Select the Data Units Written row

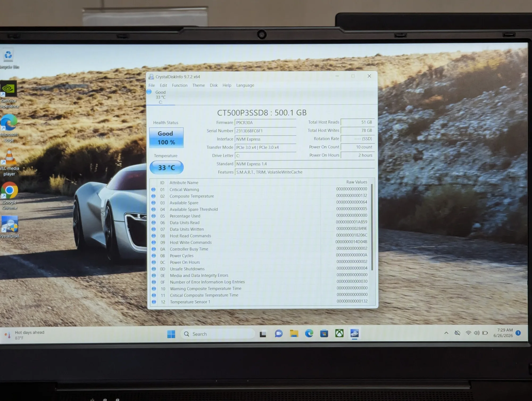(x=259, y=229)
